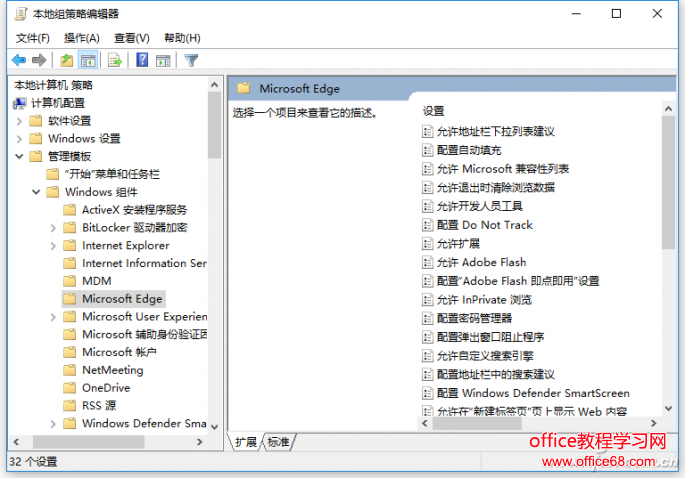The image size is (685, 478).
Task: Click the tree pane scroll-down arrow
Action: pos(214,427)
